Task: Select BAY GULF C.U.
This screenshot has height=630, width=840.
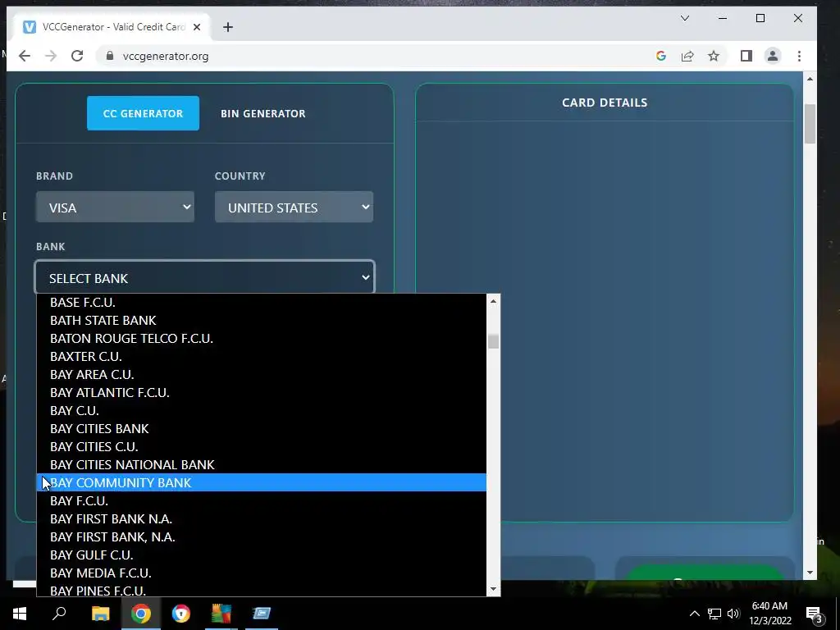Action: pyautogui.click(x=262, y=555)
